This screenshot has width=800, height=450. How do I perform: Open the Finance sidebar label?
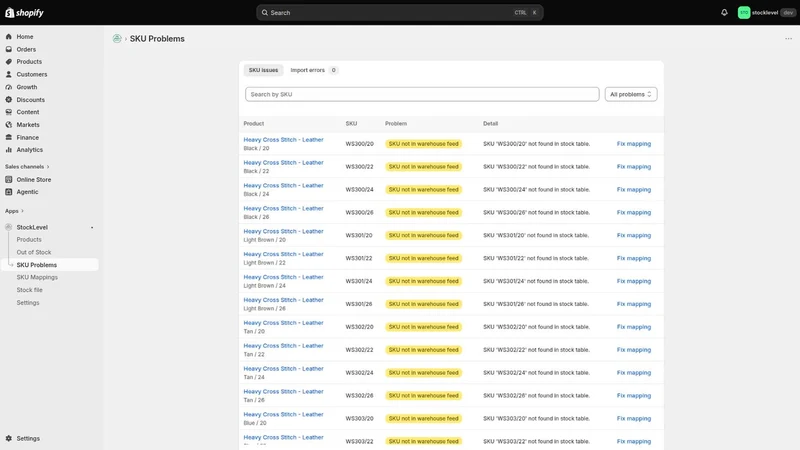tap(28, 138)
